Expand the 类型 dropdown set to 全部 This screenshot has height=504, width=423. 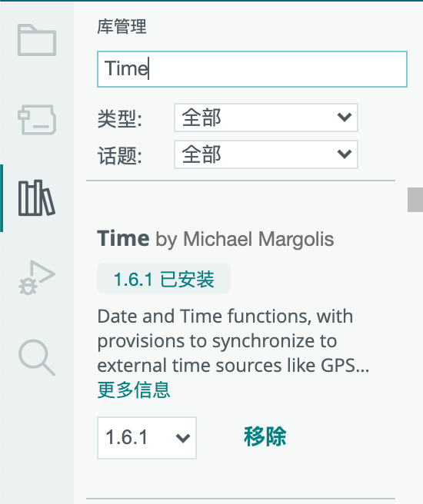pyautogui.click(x=266, y=118)
